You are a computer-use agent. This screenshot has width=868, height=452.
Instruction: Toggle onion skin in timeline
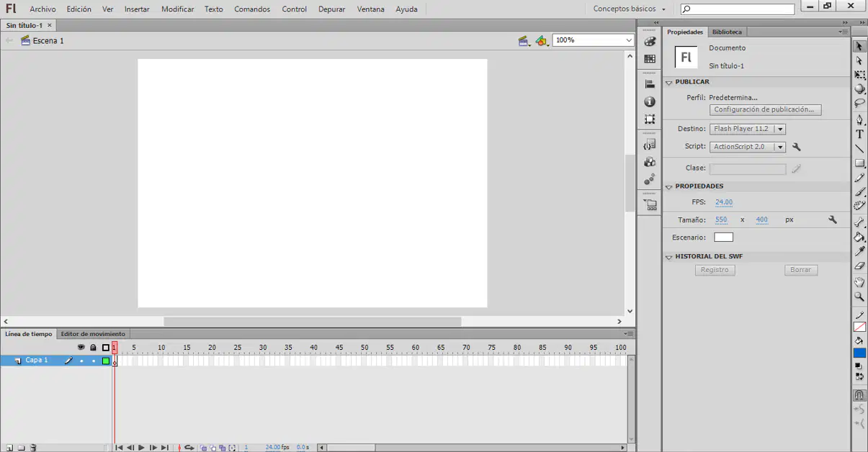203,448
